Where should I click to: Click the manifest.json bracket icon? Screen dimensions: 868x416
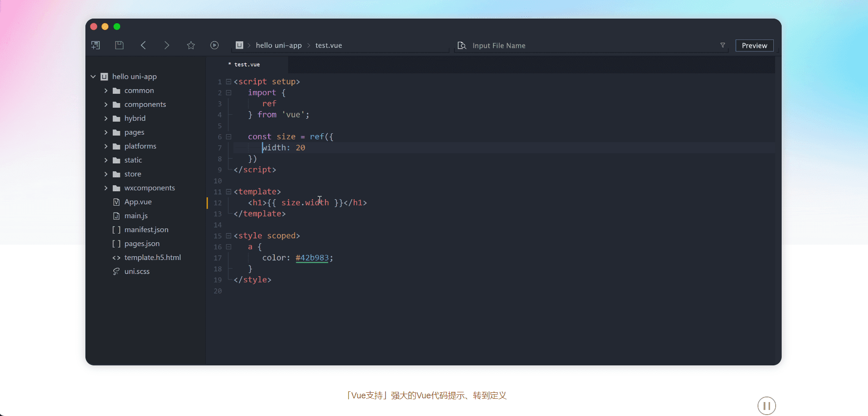pos(117,230)
